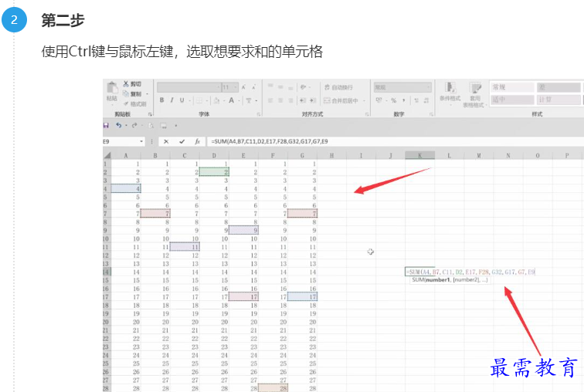584x392 pixels.
Task: Select row 14 header
Action: pos(106,272)
